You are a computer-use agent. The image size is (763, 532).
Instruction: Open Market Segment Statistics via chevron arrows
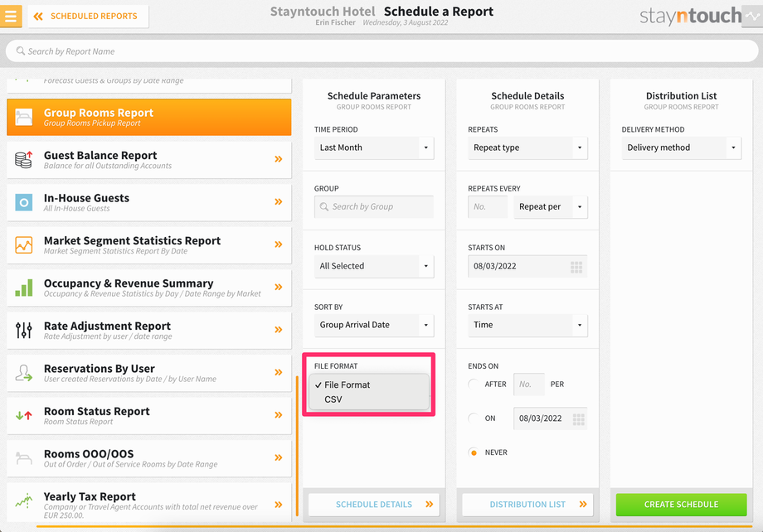click(279, 244)
